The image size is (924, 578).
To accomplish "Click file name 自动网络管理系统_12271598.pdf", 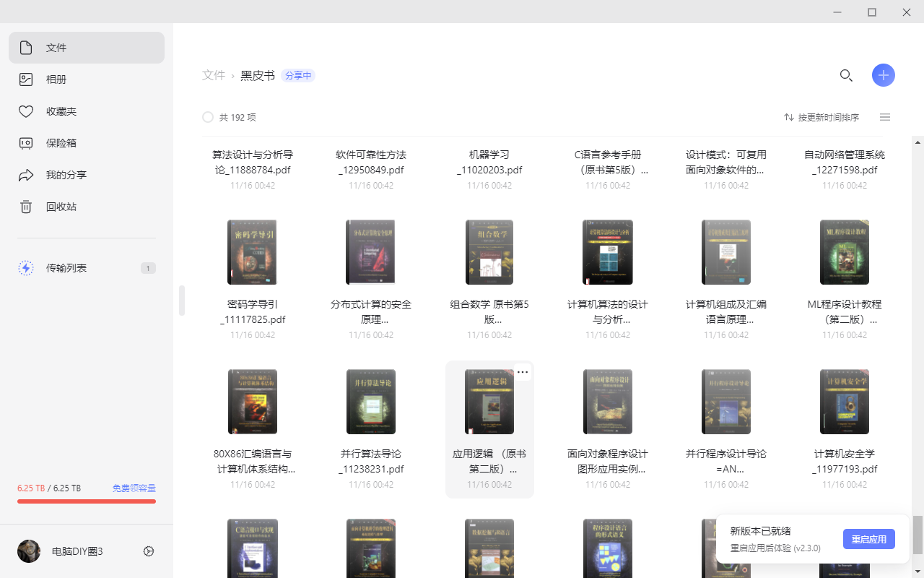I will tap(845, 163).
